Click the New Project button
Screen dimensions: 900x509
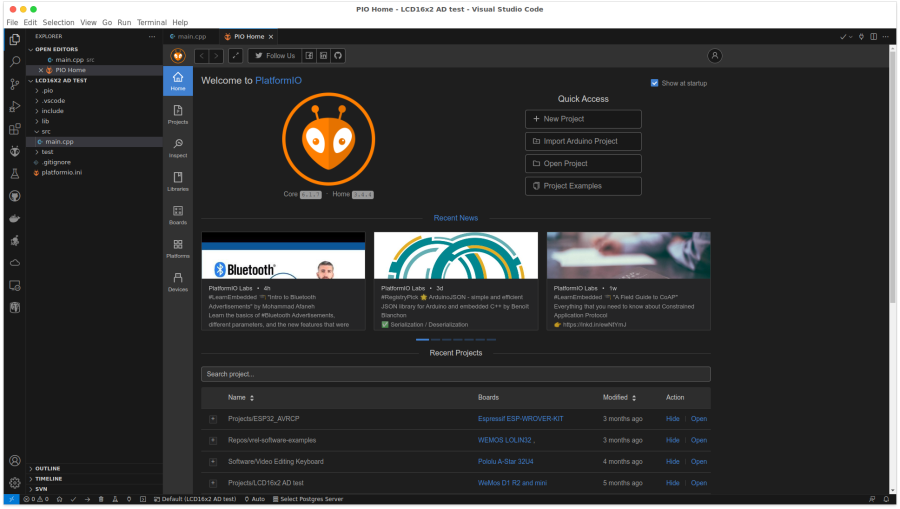coord(583,119)
